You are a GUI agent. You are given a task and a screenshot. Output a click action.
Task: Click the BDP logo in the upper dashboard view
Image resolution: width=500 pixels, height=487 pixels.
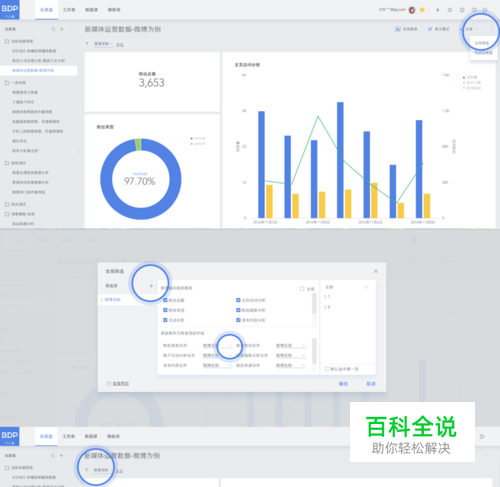[9, 10]
